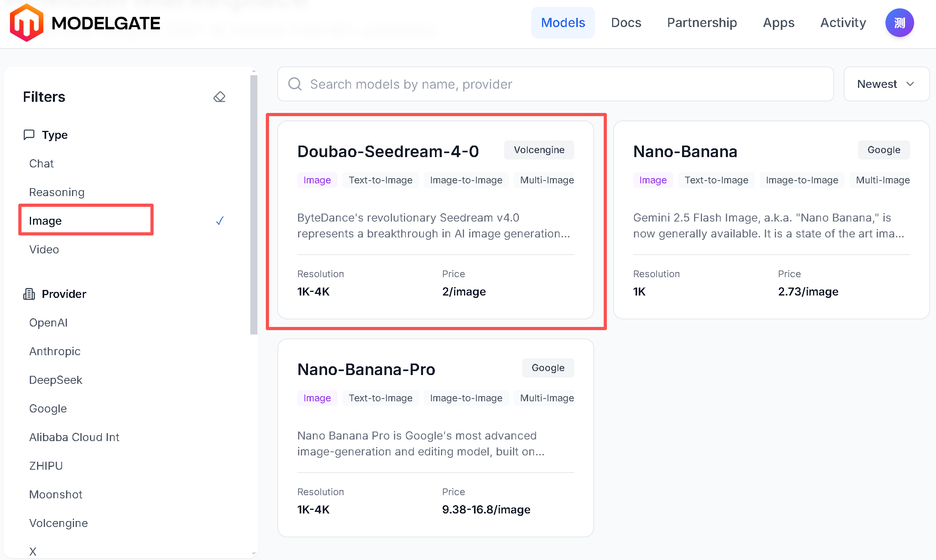936x560 pixels.
Task: Click the Provider section building icon
Action: click(x=29, y=294)
